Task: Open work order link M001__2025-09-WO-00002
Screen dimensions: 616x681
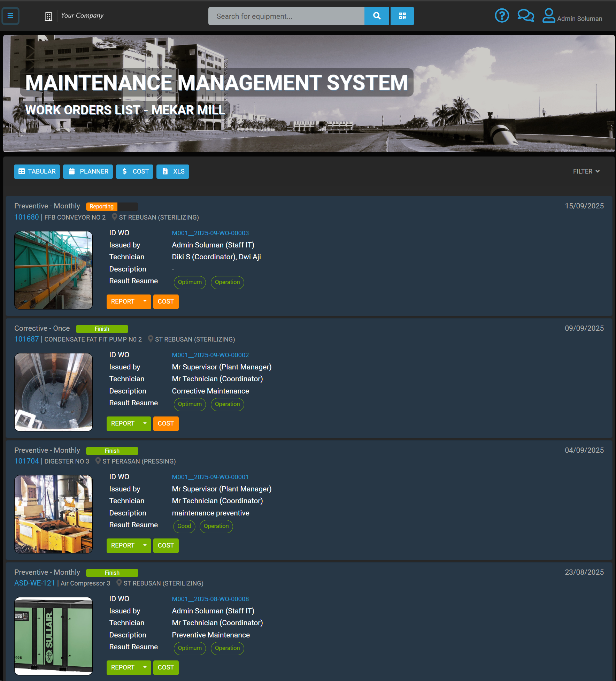Action: point(210,355)
